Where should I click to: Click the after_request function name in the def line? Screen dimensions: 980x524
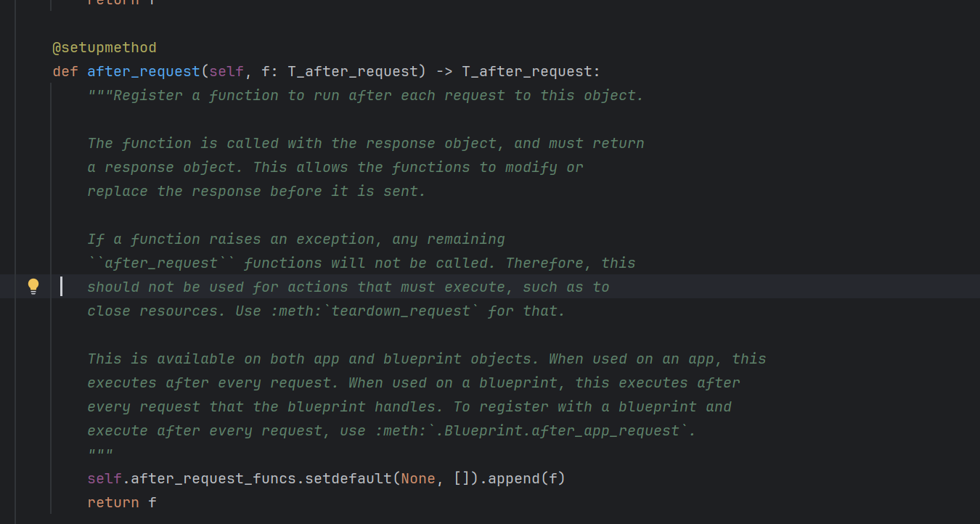pyautogui.click(x=143, y=72)
